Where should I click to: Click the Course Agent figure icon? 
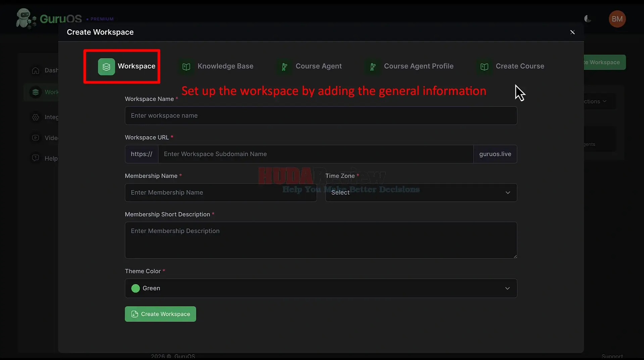pyautogui.click(x=284, y=66)
